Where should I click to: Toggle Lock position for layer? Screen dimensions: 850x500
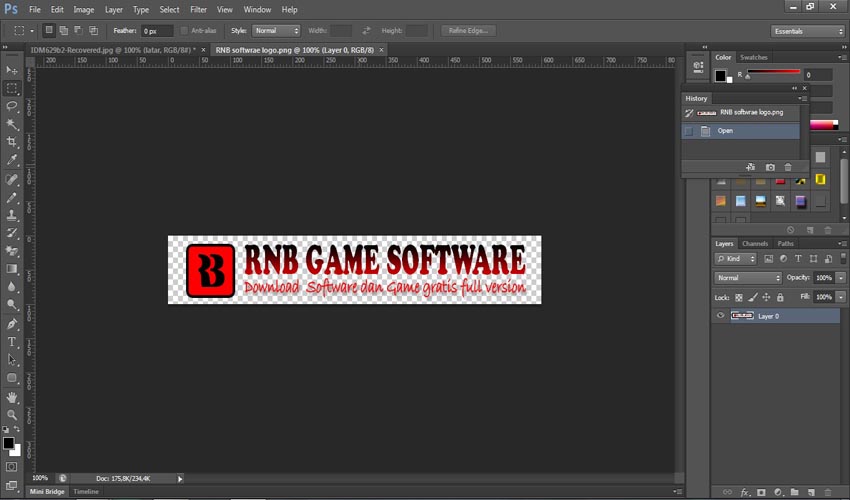[766, 297]
